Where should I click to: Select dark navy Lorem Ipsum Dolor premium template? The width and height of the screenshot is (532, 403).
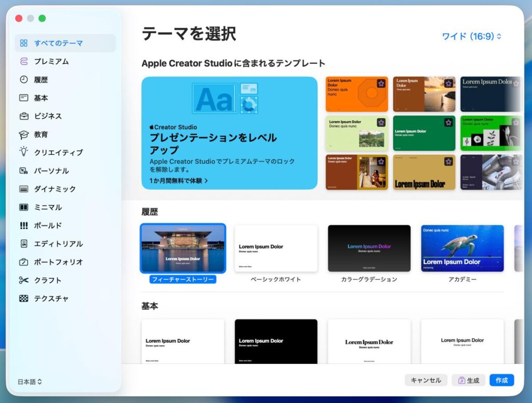tap(490, 94)
